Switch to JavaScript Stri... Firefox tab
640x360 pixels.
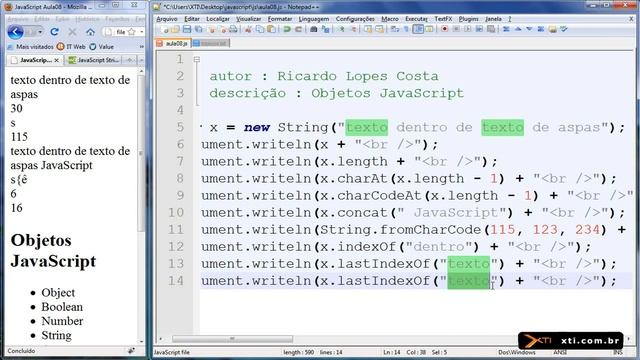[x=94, y=60]
